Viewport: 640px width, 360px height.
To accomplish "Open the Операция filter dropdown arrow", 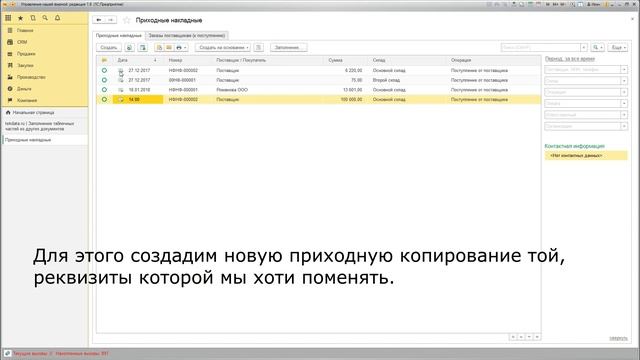I will click(624, 92).
